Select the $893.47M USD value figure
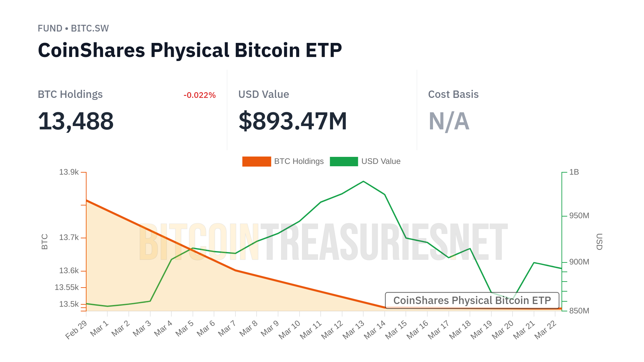Viewport: 644px width, 362px height. click(292, 121)
